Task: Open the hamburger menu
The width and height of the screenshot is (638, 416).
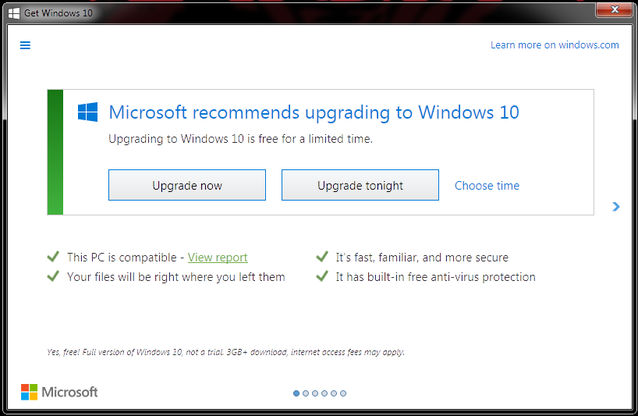Action: tap(25, 44)
